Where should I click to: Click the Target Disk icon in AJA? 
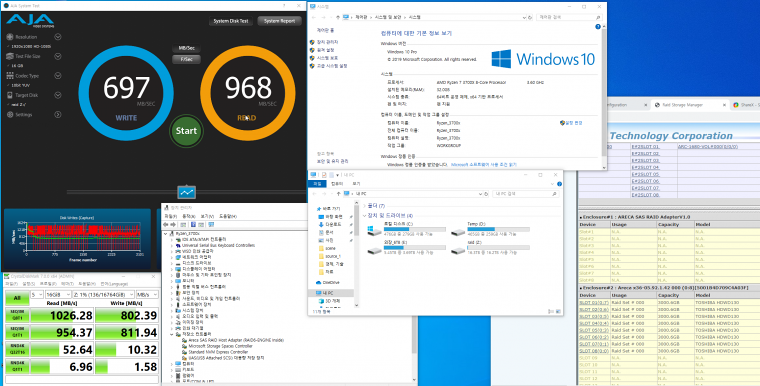tap(10, 95)
